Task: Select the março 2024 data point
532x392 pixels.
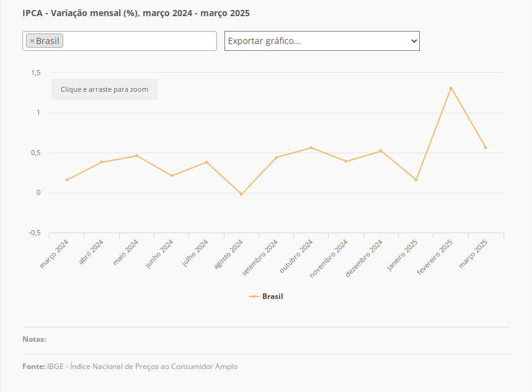Action: tap(67, 180)
